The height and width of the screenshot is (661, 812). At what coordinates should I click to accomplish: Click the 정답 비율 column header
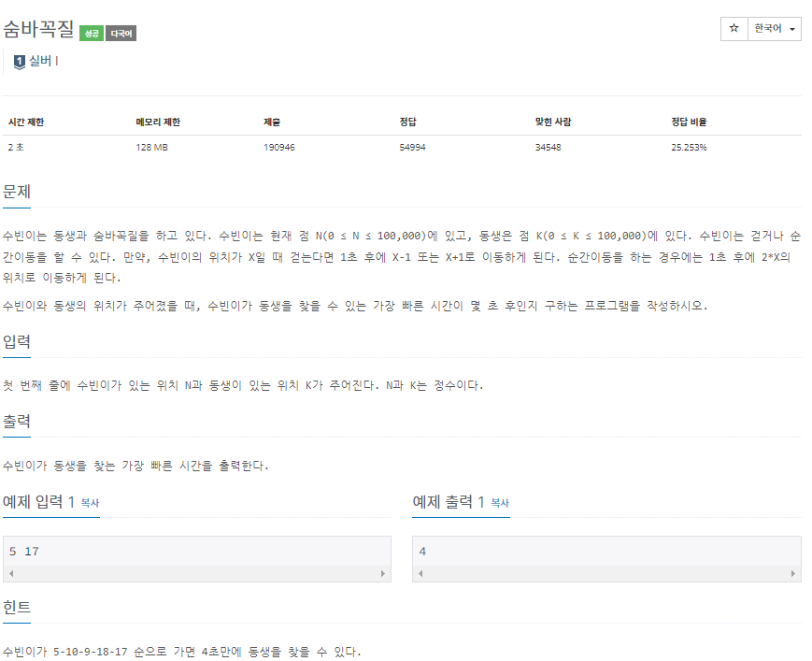tap(689, 122)
